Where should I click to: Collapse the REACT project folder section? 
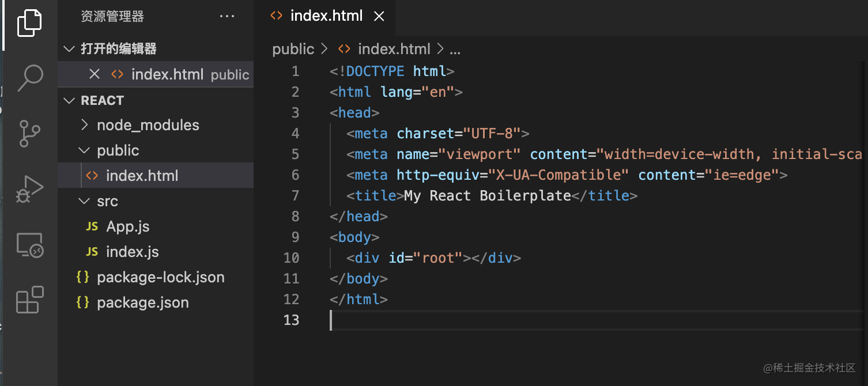click(x=70, y=101)
